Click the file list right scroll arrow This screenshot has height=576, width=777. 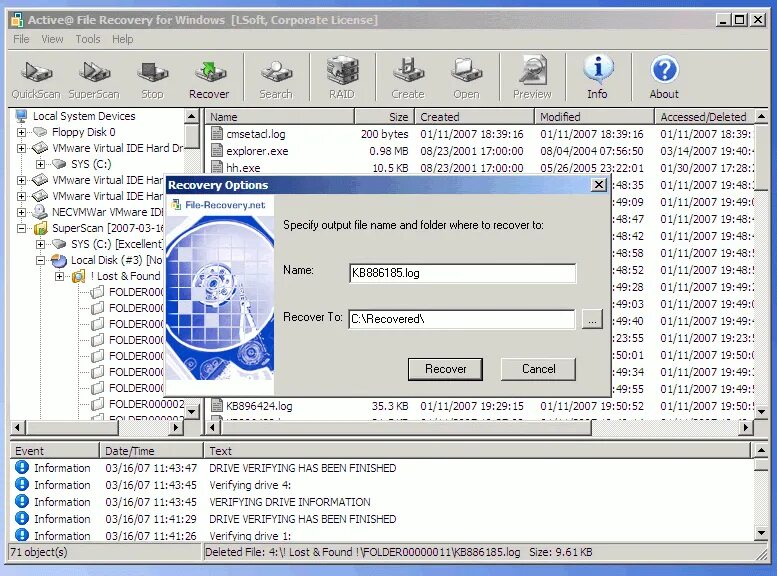pos(746,427)
